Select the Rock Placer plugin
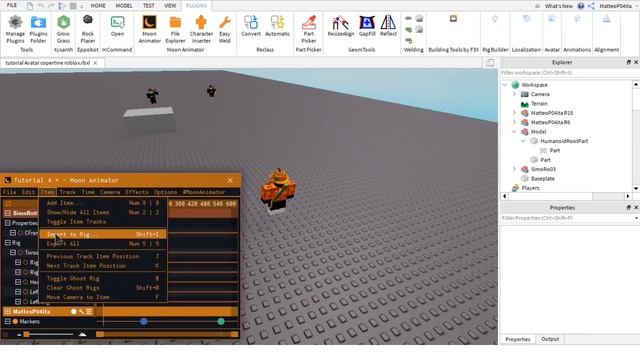 coord(88,29)
